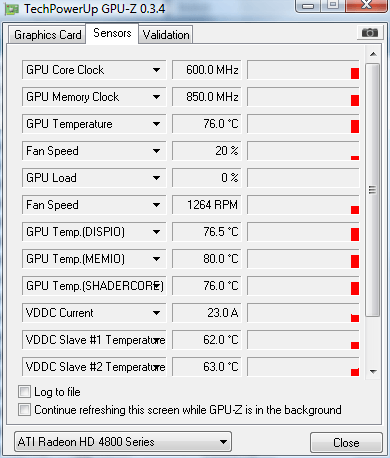Click scrollbar up arrow

pyautogui.click(x=373, y=54)
